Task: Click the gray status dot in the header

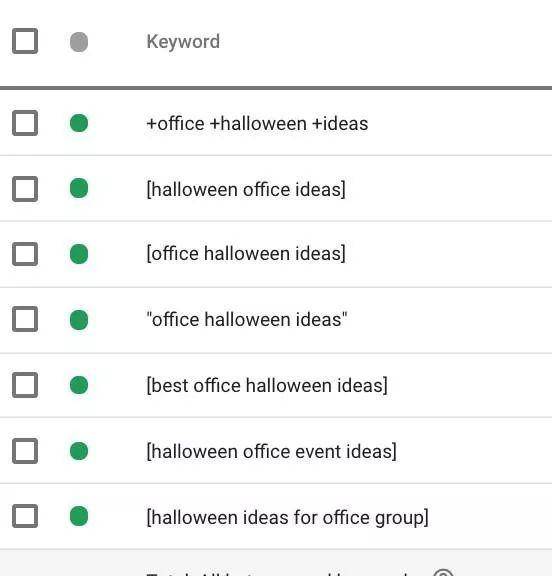Action: pos(79,42)
